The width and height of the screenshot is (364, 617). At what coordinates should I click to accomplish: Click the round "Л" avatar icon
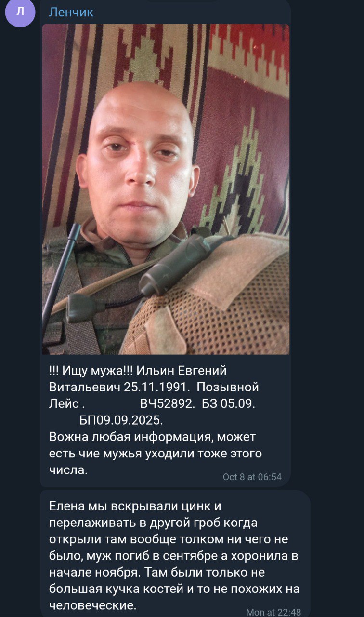point(20,13)
